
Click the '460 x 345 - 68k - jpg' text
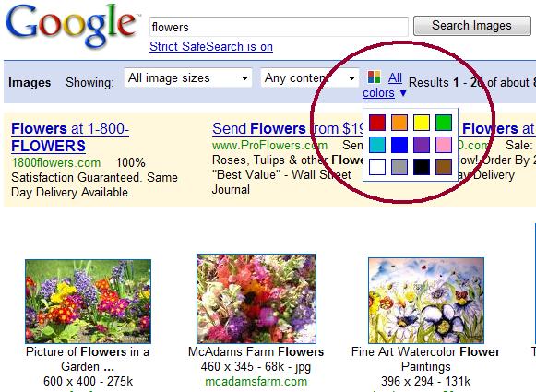click(x=256, y=367)
